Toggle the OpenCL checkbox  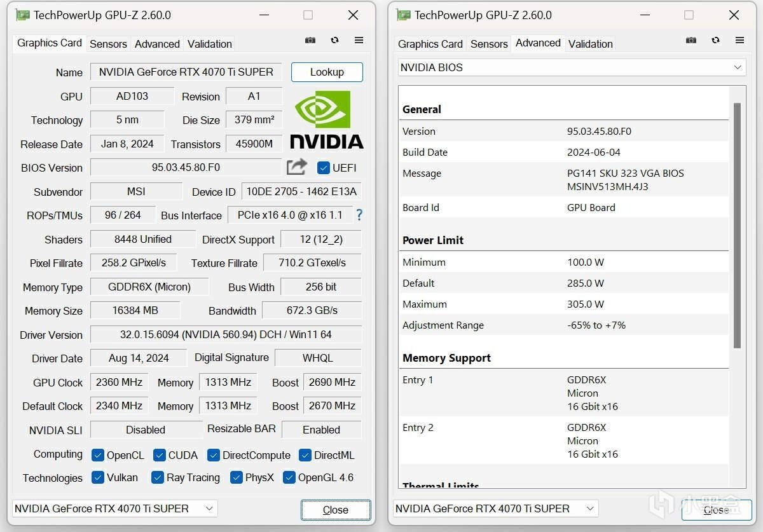pos(98,455)
